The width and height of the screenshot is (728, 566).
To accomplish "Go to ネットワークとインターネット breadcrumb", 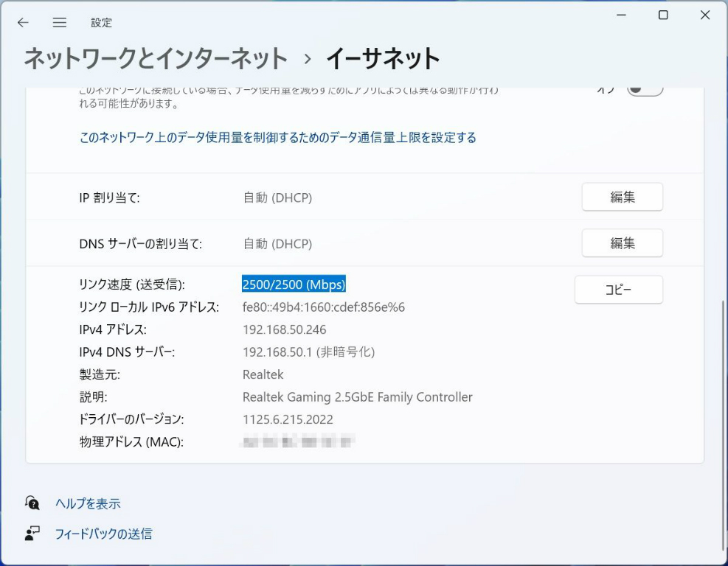I will [156, 58].
